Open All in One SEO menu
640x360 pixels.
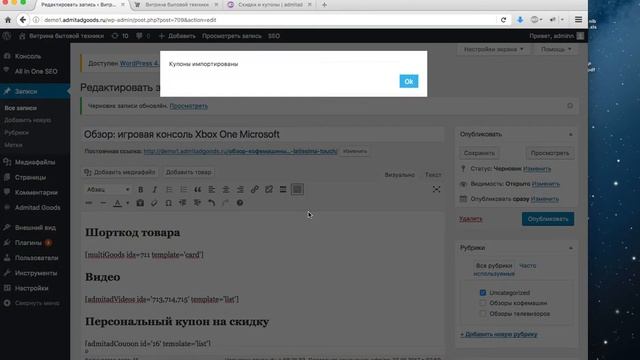[35, 71]
